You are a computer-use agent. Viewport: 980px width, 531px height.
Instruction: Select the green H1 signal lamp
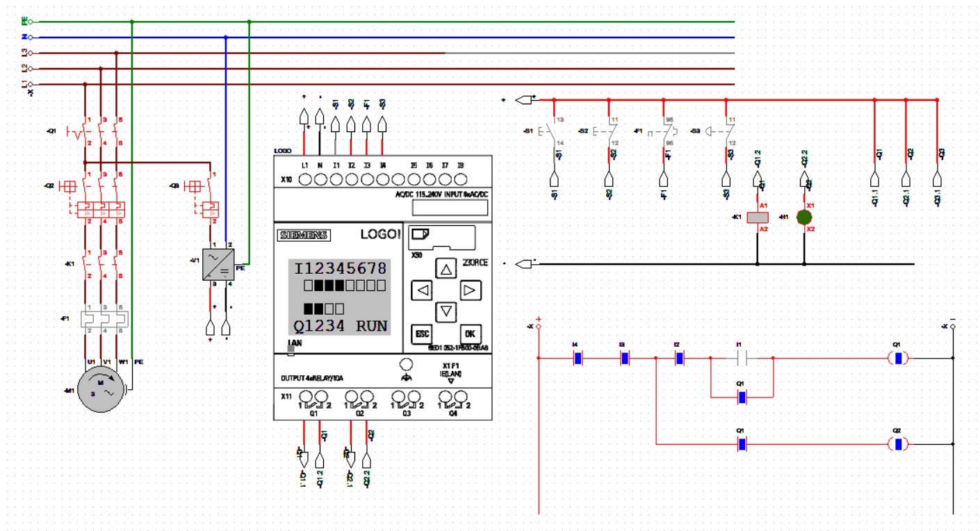click(x=804, y=218)
